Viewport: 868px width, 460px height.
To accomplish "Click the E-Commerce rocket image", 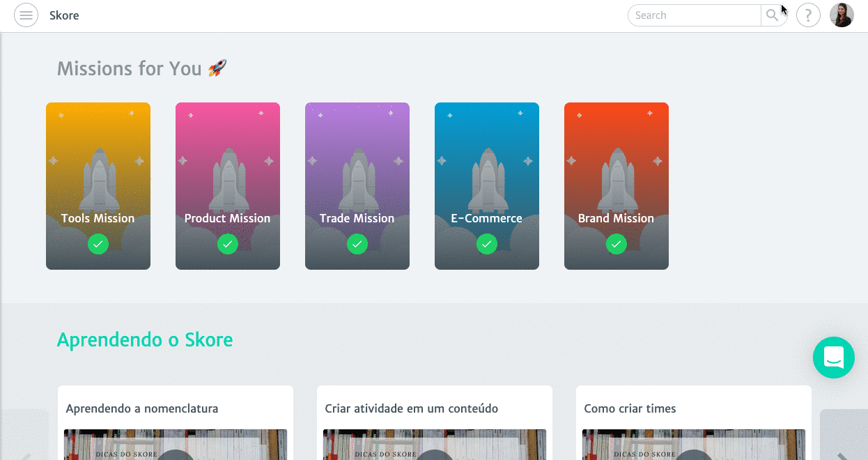I will coord(487,179).
